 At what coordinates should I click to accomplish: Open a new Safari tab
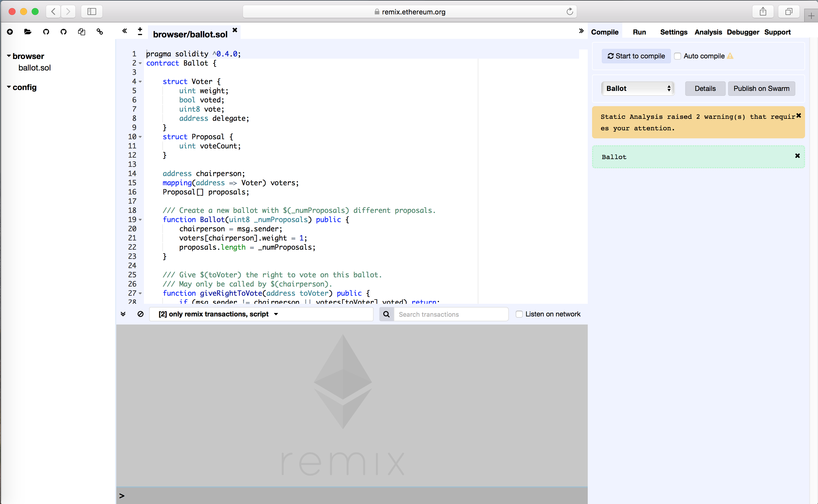[811, 16]
